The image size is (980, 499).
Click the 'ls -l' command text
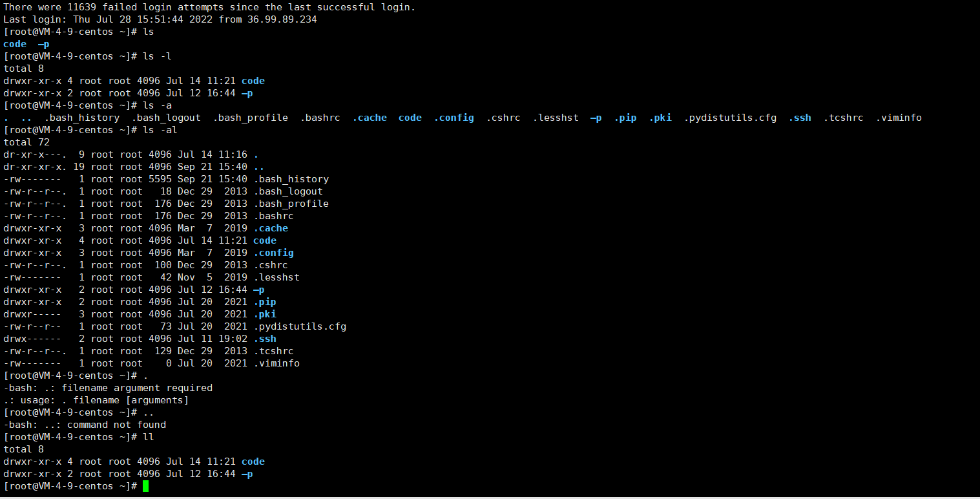click(157, 56)
